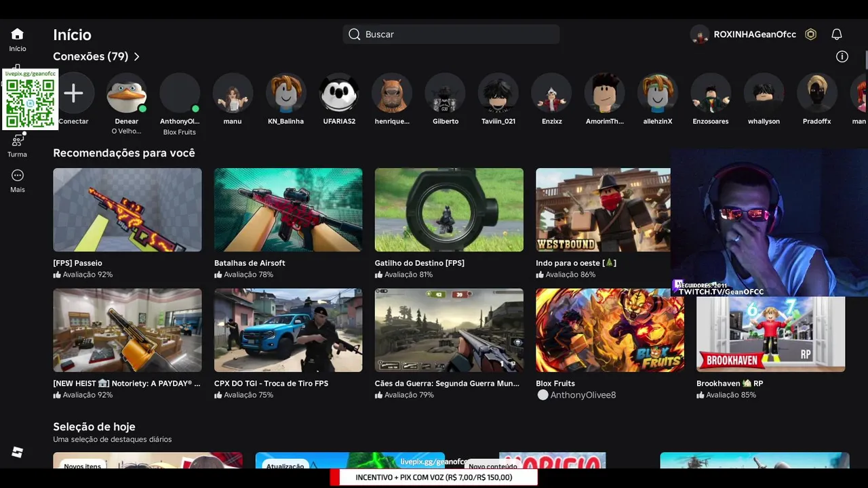Click 'Avaliação 86%' rating text
This screenshot has width=868, height=488.
pos(570,274)
